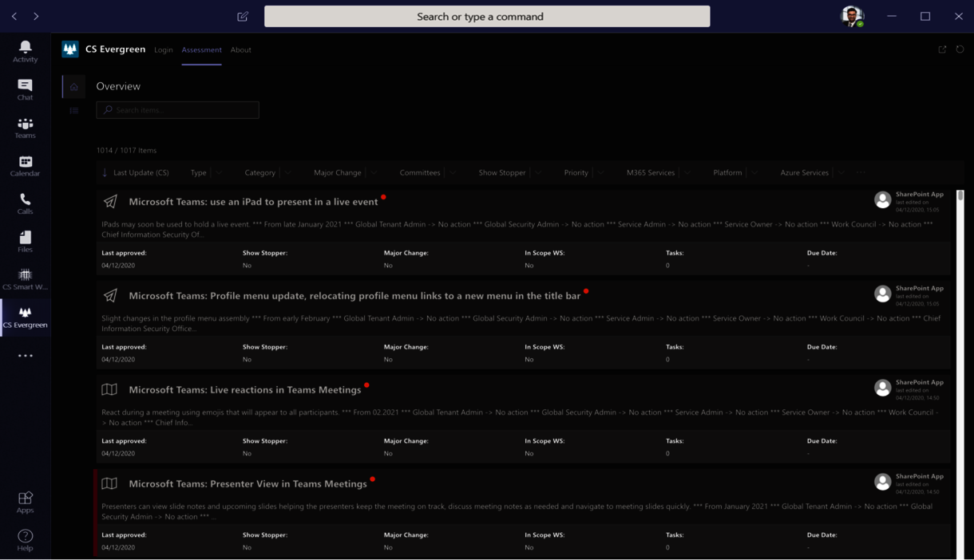Open 'Profile menu update' item title
Image resolution: width=974 pixels, height=560 pixels.
click(354, 296)
